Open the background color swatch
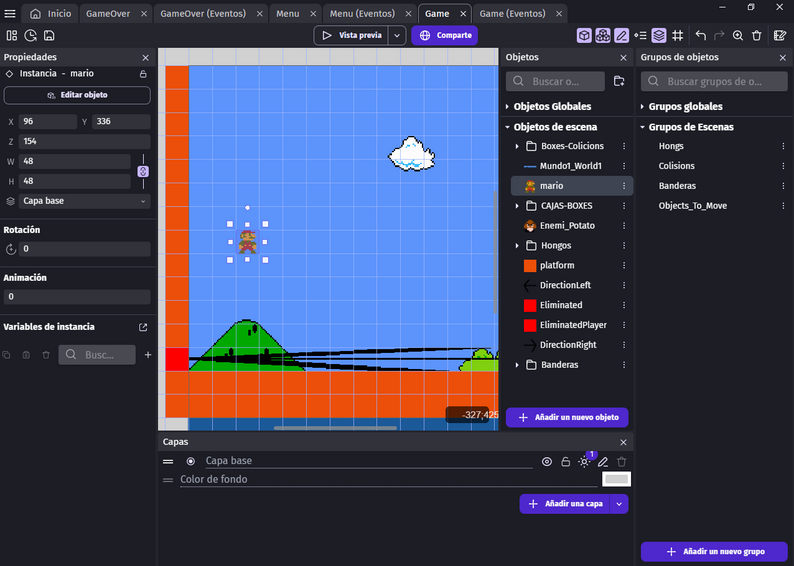794x566 pixels. coord(616,479)
